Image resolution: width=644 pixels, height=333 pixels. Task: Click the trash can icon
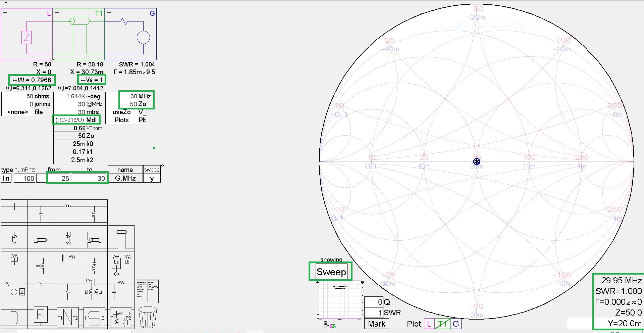tap(148, 317)
